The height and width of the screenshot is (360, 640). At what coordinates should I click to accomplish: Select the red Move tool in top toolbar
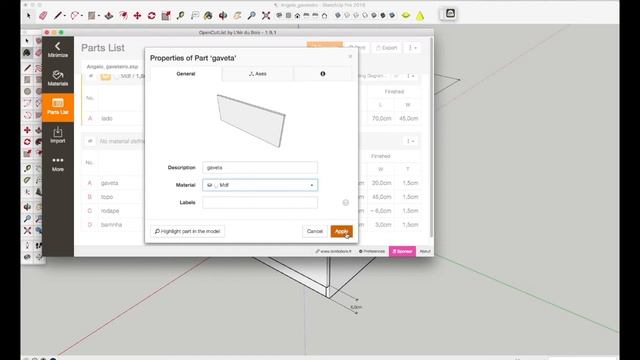137,16
